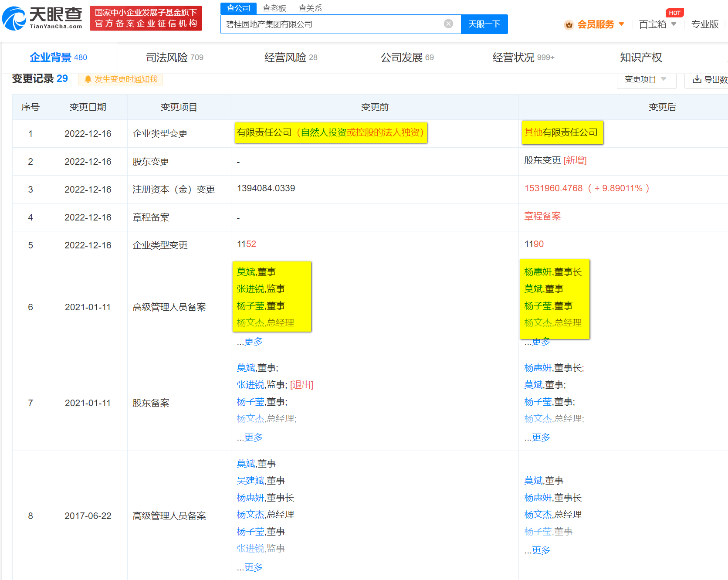
Task: Open the 公司发展 tab
Action: [407, 58]
